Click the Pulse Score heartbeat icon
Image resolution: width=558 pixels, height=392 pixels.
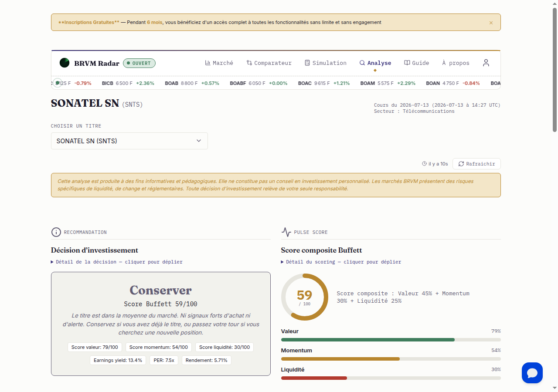point(286,232)
